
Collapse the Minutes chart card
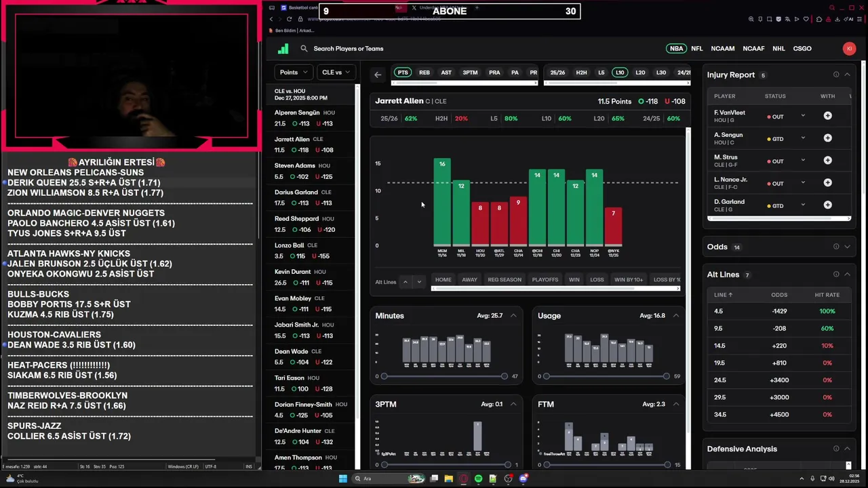pyautogui.click(x=513, y=316)
